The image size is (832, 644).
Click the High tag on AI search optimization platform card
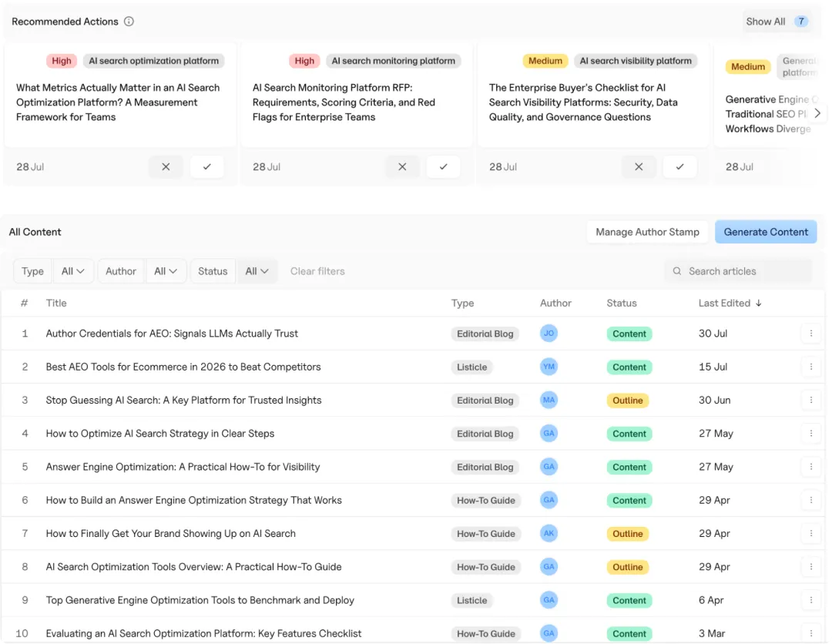62,61
